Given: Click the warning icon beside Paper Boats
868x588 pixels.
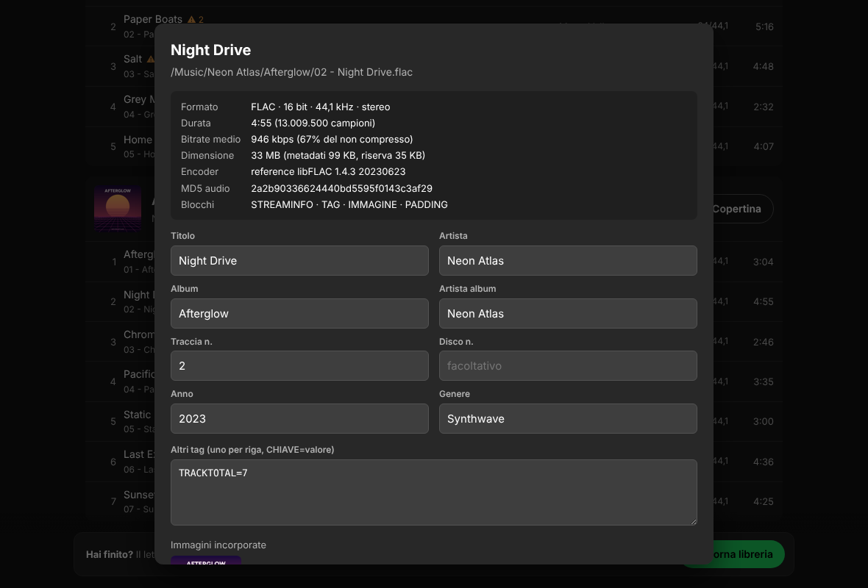Looking at the screenshot, I should coord(191,19).
